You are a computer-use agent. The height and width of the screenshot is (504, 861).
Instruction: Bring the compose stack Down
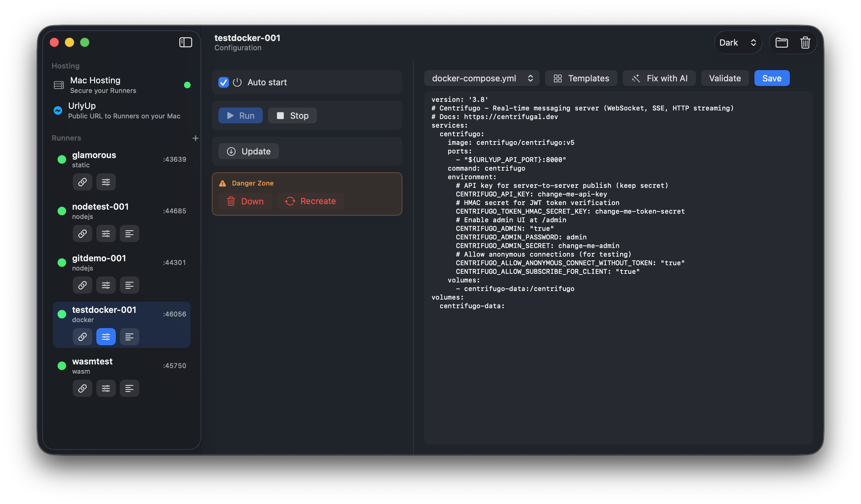click(245, 201)
